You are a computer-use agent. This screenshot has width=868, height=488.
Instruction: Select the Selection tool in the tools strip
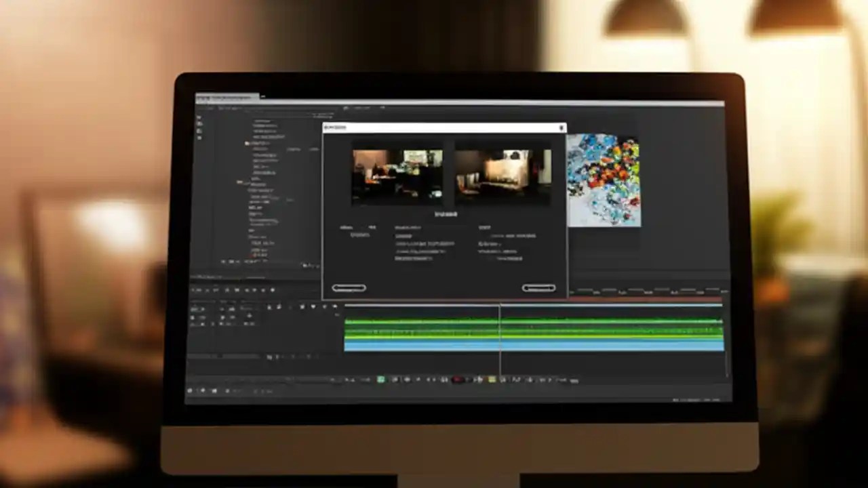click(195, 289)
